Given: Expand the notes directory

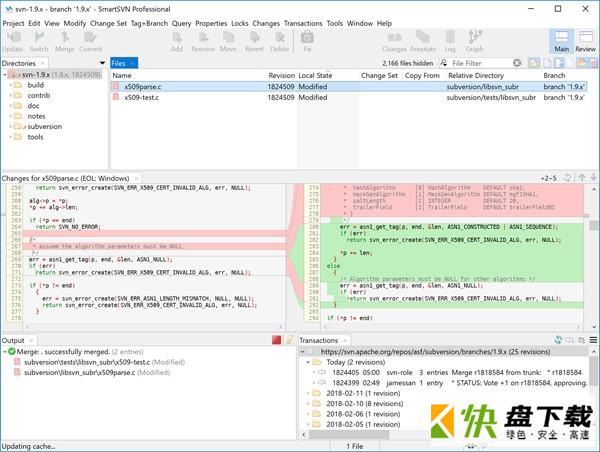Looking at the screenshot, I should pos(11,116).
